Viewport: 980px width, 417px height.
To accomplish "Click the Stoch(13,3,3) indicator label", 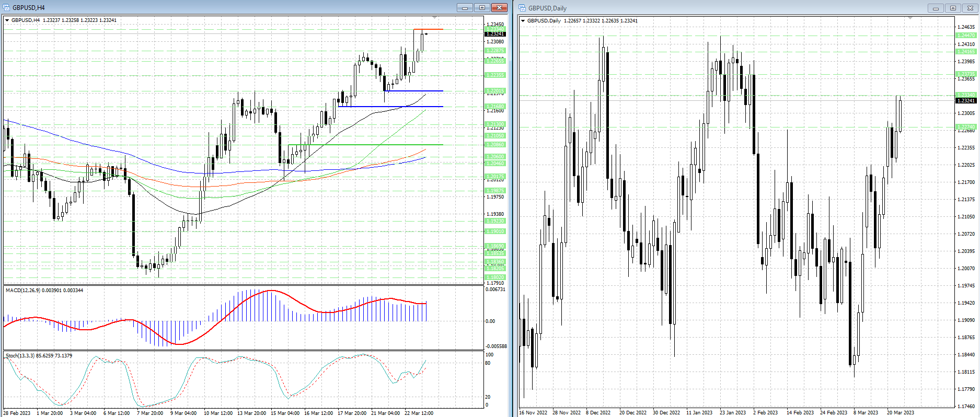I will 39,355.
